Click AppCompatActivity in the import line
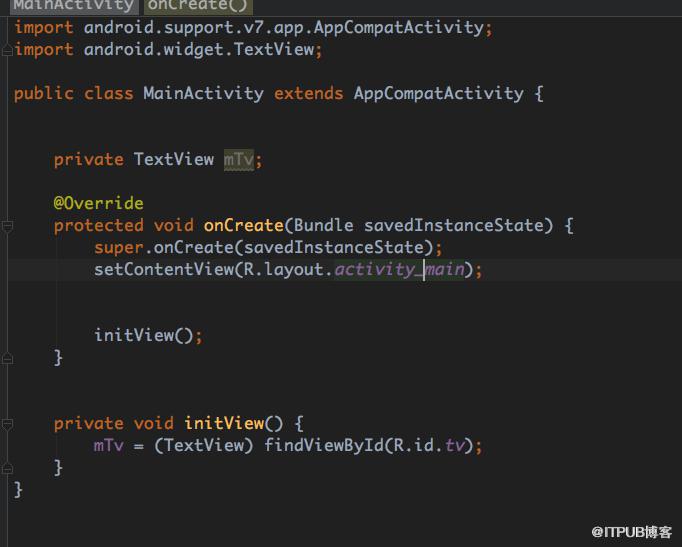This screenshot has height=547, width=682. click(x=399, y=28)
